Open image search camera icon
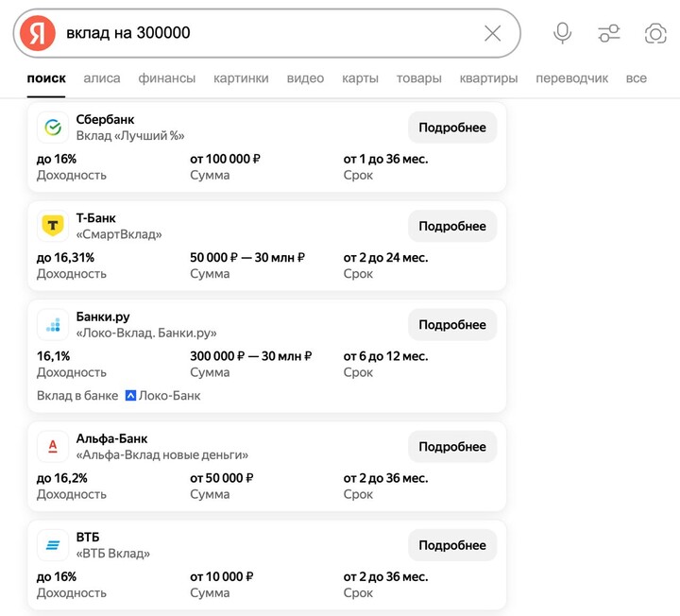The width and height of the screenshot is (680, 616). tap(655, 33)
